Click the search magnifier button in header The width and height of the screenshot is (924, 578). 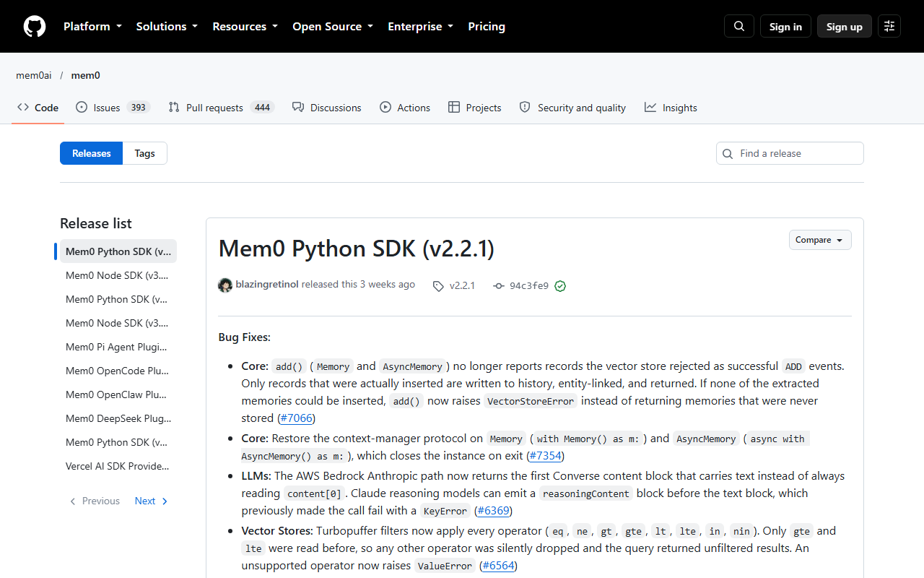click(x=739, y=26)
